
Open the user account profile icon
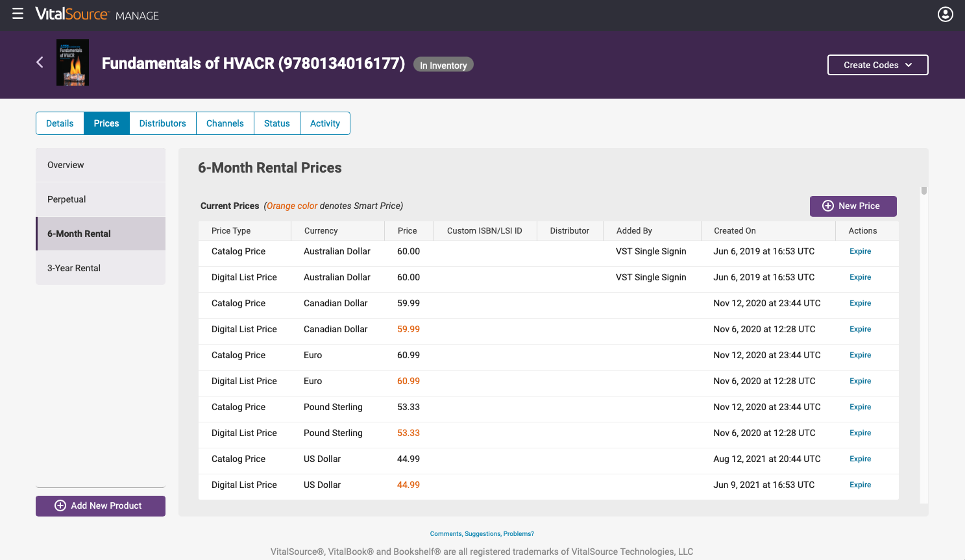(945, 14)
